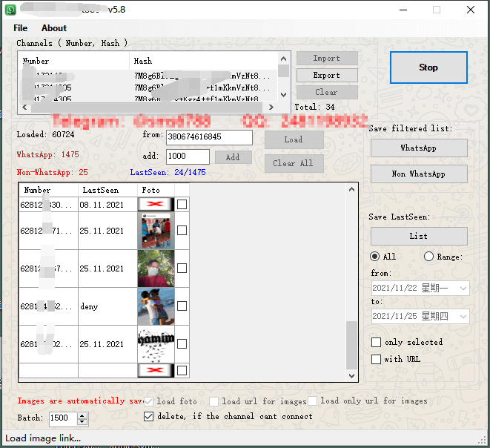Click the green app icon in title bar
490x448 pixels.
point(10,10)
